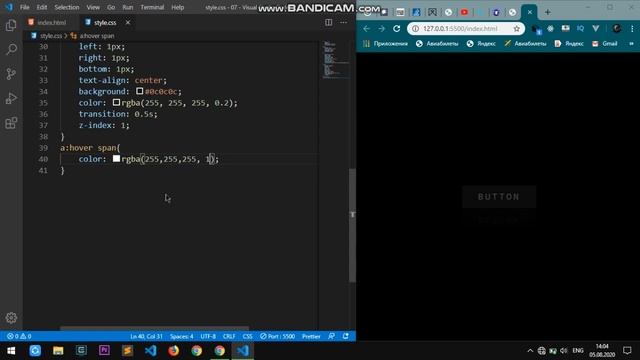Go forward in the Chrome browser
This screenshot has width=640, height=360.
coord(382,29)
